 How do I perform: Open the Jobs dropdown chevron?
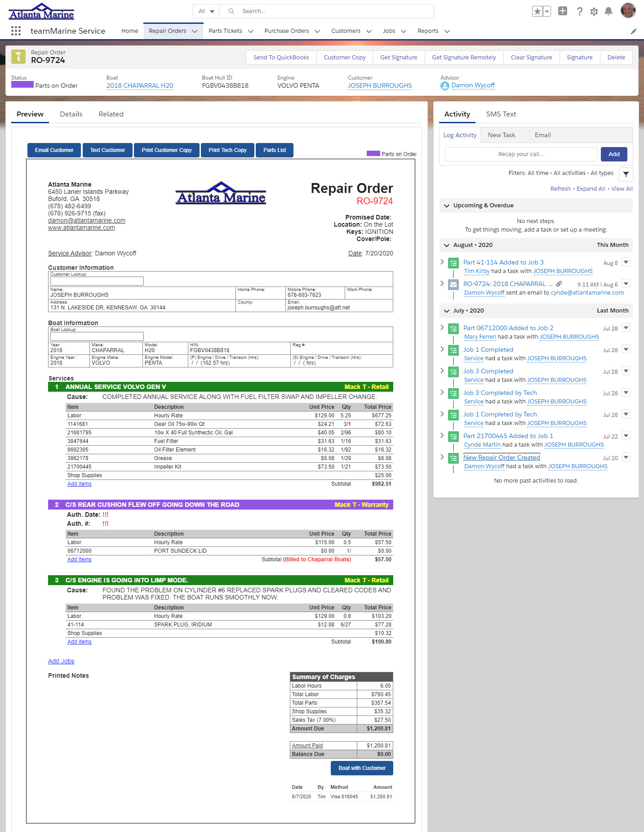[x=404, y=31]
